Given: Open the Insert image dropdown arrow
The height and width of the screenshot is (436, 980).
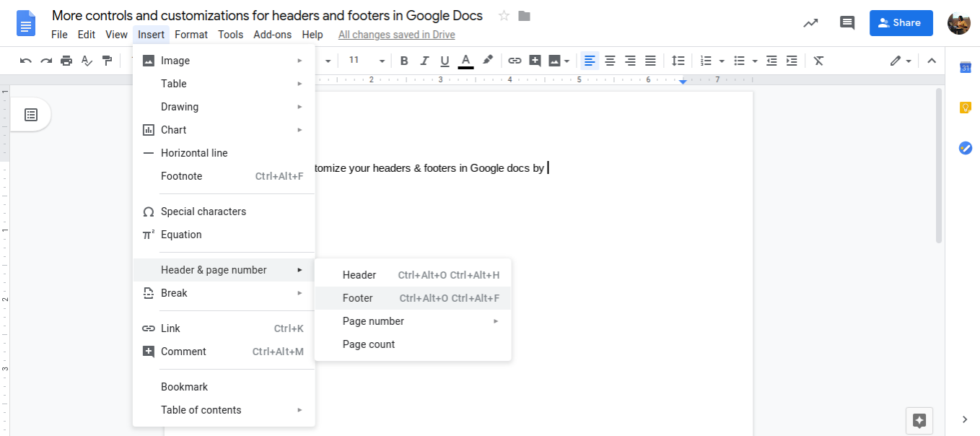Looking at the screenshot, I should tap(567, 61).
